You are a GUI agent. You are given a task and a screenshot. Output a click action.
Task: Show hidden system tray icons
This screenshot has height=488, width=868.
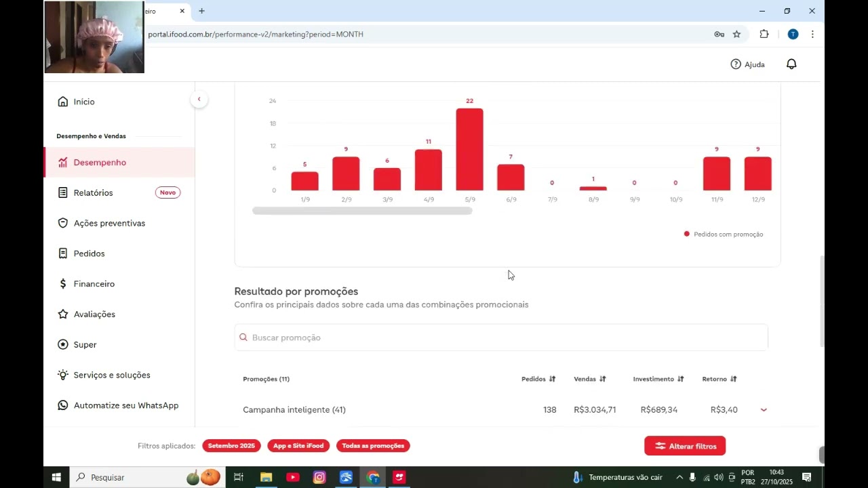pyautogui.click(x=679, y=477)
